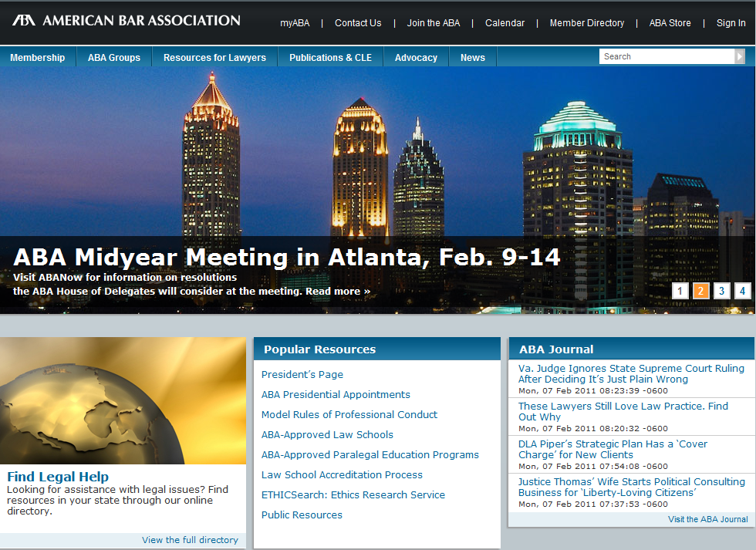Open the Find Legal Help heading
This screenshot has height=550, width=756.
tap(58, 477)
